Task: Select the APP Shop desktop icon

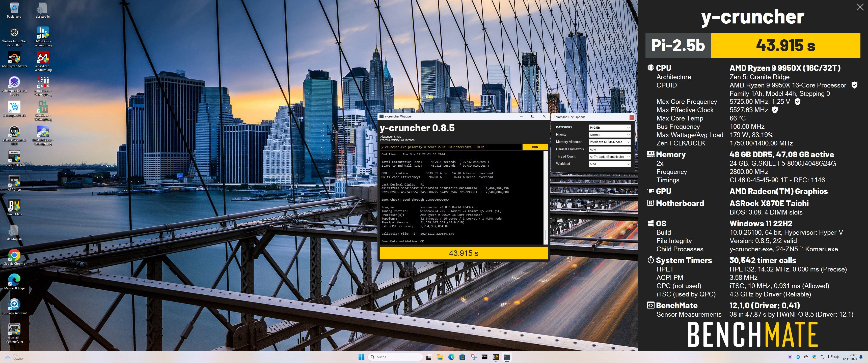Action: (14, 183)
